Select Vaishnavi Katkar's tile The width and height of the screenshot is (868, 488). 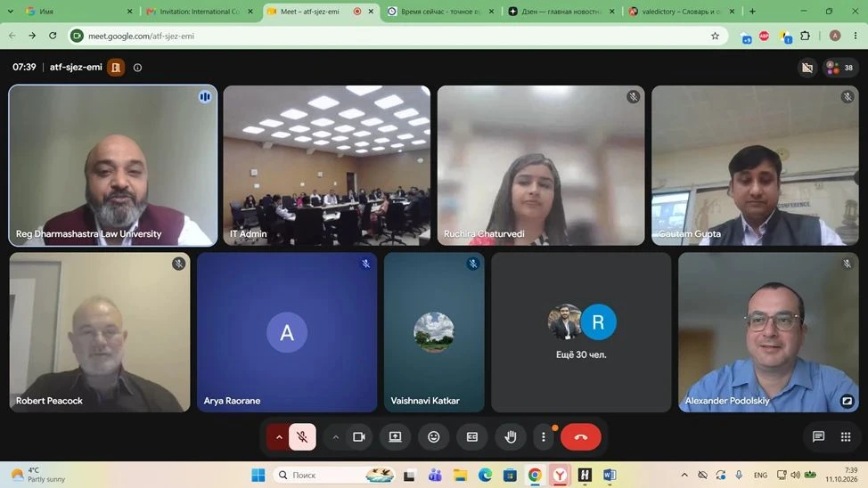click(x=434, y=332)
